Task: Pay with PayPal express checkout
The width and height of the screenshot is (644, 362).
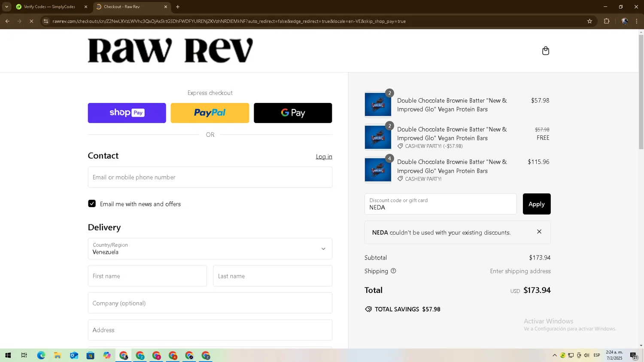Action: tap(210, 113)
